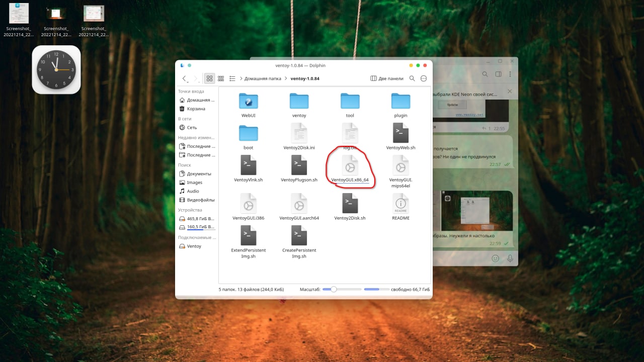Dismiss the pinned message bar in chat
The height and width of the screenshot is (362, 644).
click(510, 92)
